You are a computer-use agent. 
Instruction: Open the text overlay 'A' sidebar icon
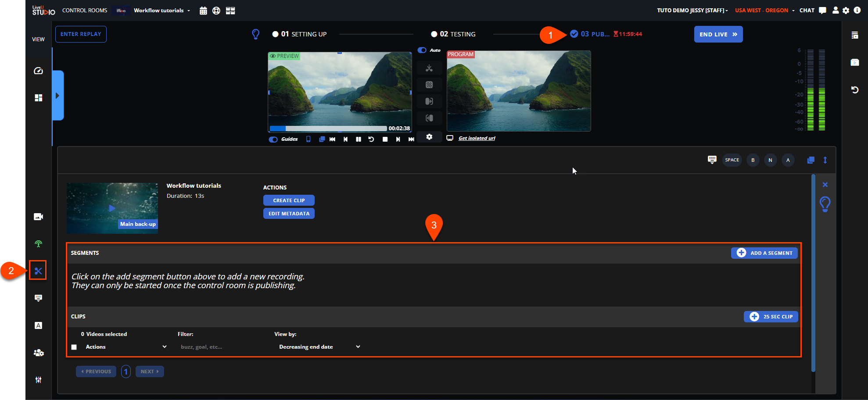tap(39, 325)
